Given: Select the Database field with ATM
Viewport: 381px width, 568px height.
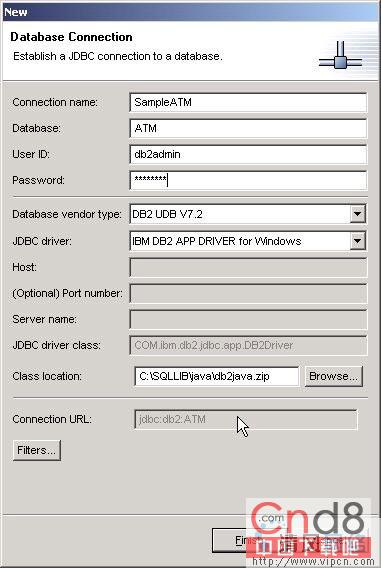Looking at the screenshot, I should point(248,129).
